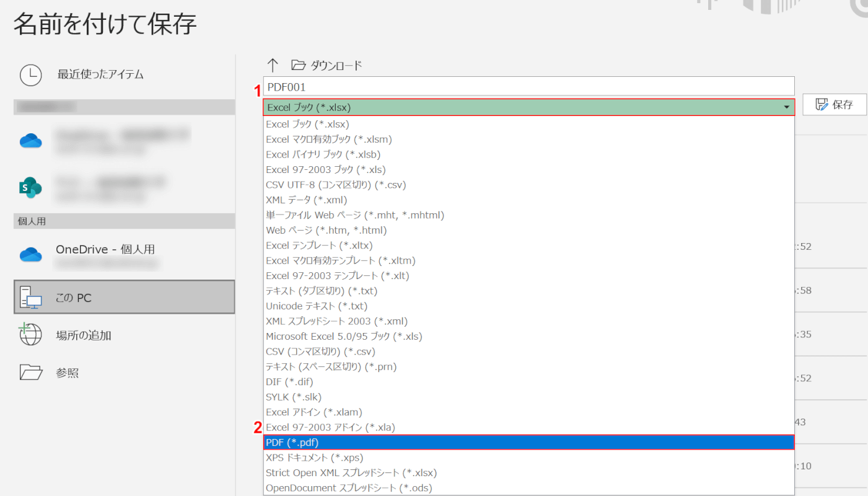Click the file name field containing PDF001

pyautogui.click(x=528, y=87)
